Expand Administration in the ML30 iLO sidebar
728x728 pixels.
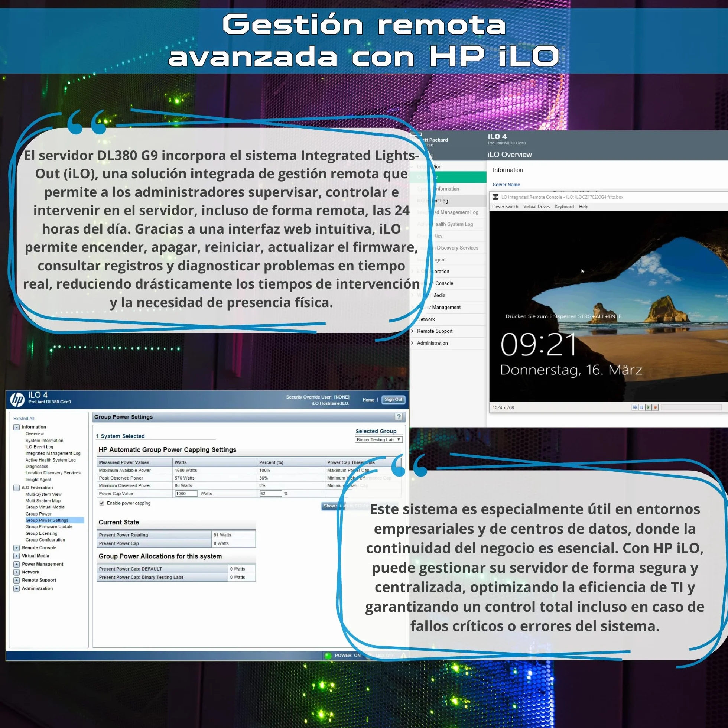click(x=412, y=343)
